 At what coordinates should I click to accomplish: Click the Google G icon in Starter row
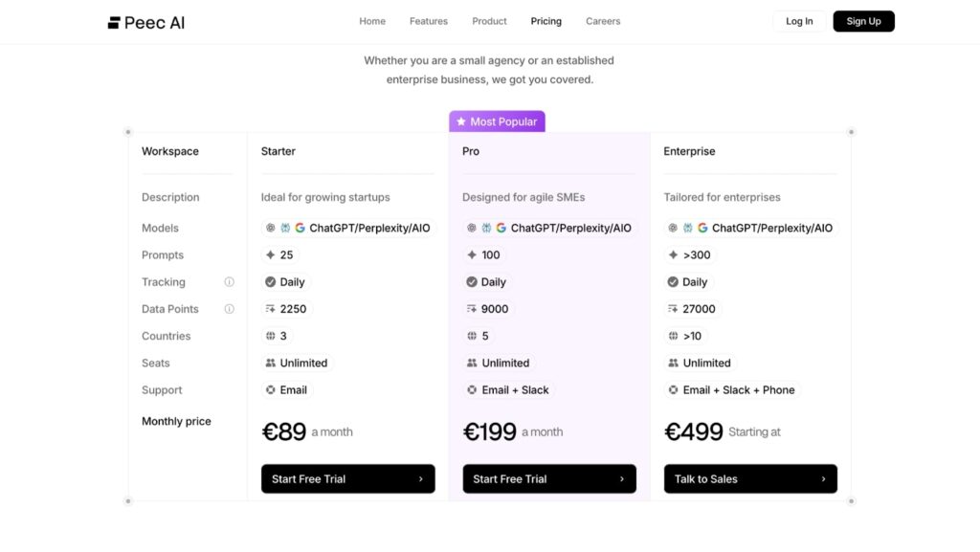click(x=299, y=228)
